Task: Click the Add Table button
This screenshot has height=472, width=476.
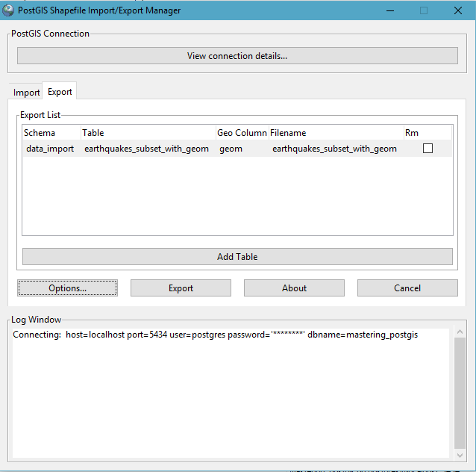Action: tap(237, 256)
